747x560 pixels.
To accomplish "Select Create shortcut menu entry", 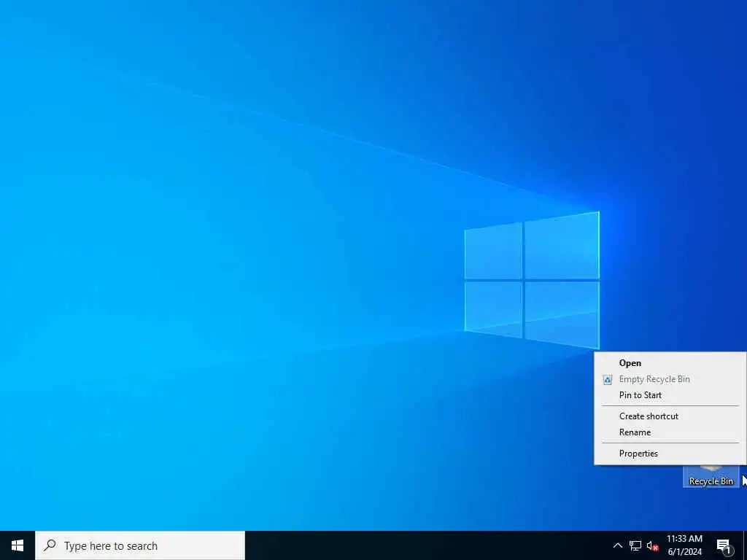I will pos(670,416).
